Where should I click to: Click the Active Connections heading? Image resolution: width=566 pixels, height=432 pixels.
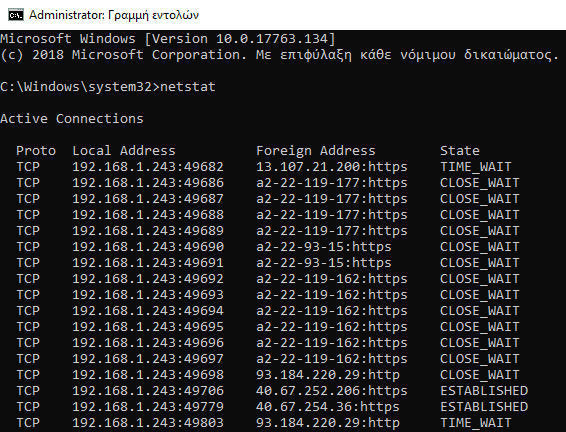pyautogui.click(x=72, y=119)
